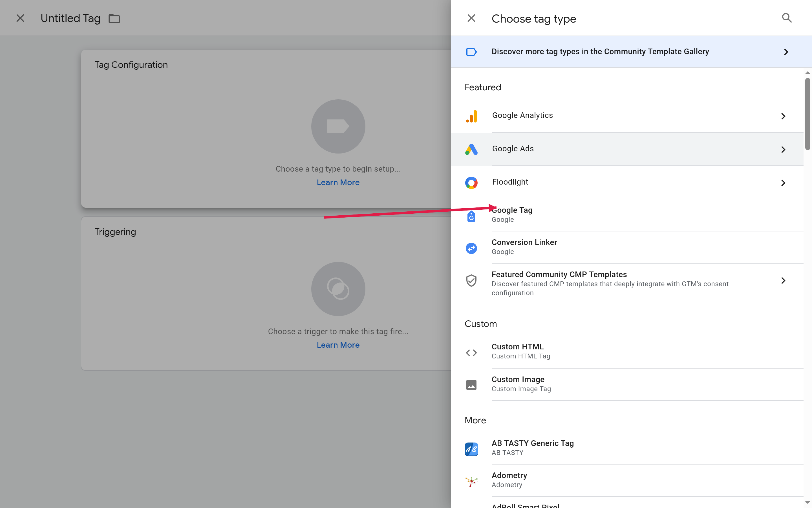The image size is (812, 508).
Task: Open 'Discover more tag types' banner
Action: click(632, 52)
